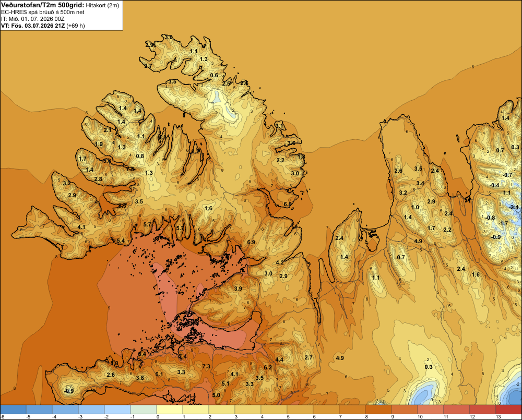Choose the legend swatch between 5 and 6
This screenshot has height=420, width=522.
tap(300, 409)
